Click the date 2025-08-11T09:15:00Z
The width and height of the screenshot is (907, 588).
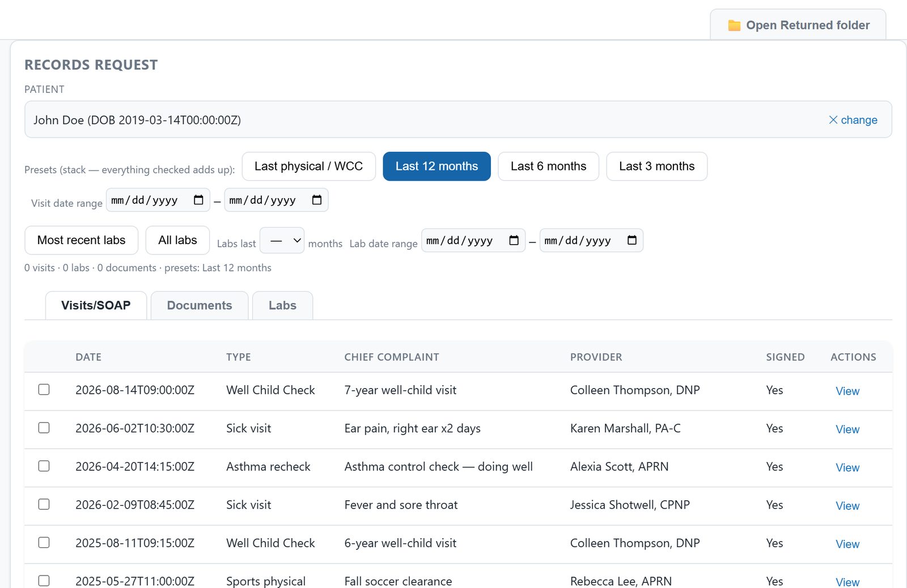click(135, 543)
